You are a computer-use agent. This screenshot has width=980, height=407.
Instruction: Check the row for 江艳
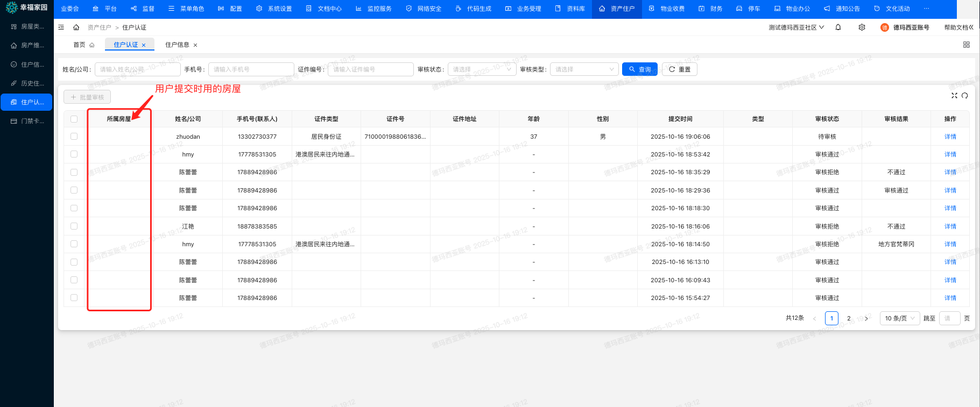click(x=74, y=226)
